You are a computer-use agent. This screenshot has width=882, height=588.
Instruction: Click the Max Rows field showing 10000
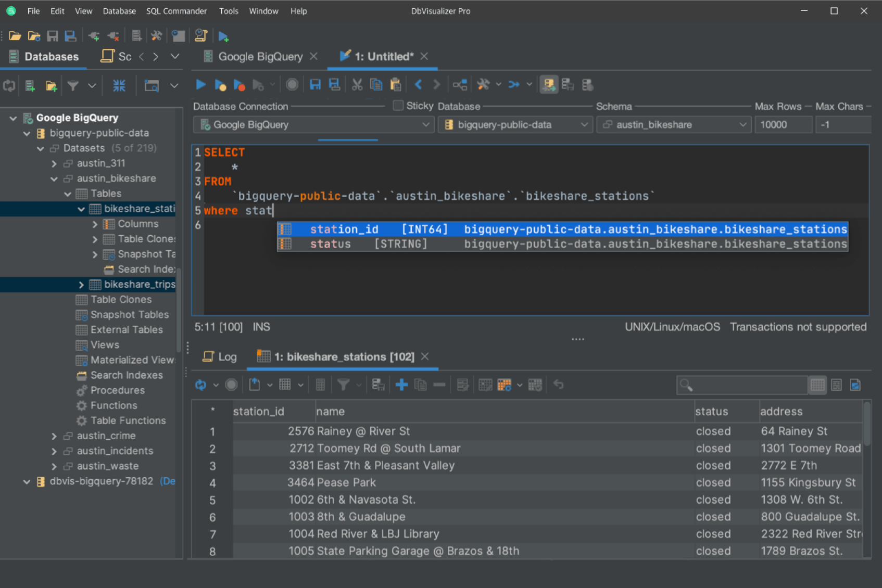click(783, 125)
